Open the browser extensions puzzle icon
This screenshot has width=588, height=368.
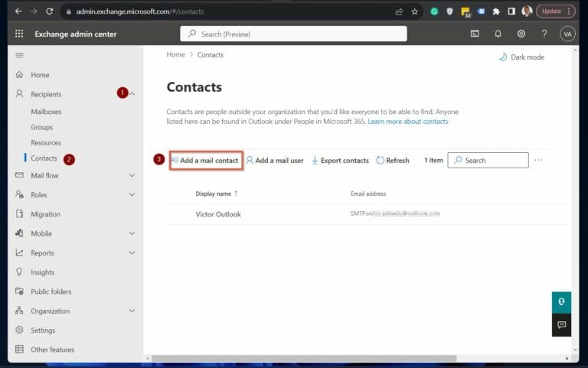point(496,11)
